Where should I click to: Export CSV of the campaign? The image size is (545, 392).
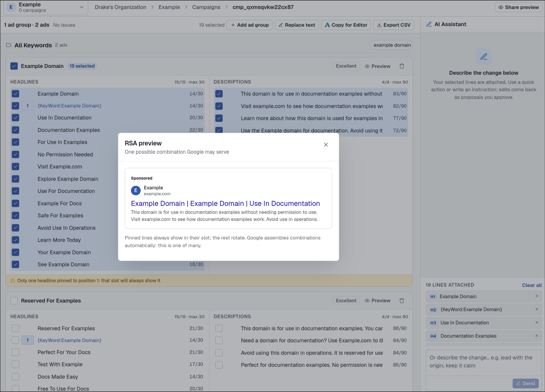pos(394,25)
